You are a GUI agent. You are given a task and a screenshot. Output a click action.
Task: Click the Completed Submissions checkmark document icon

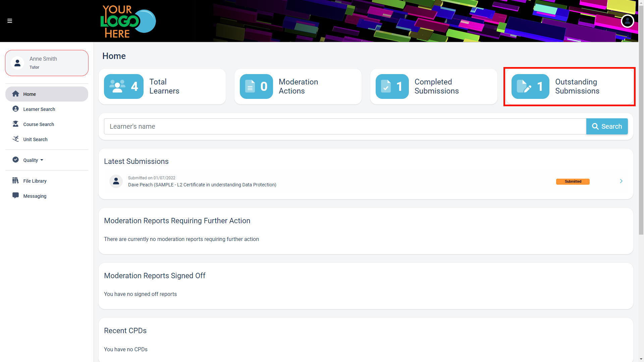coord(386,86)
